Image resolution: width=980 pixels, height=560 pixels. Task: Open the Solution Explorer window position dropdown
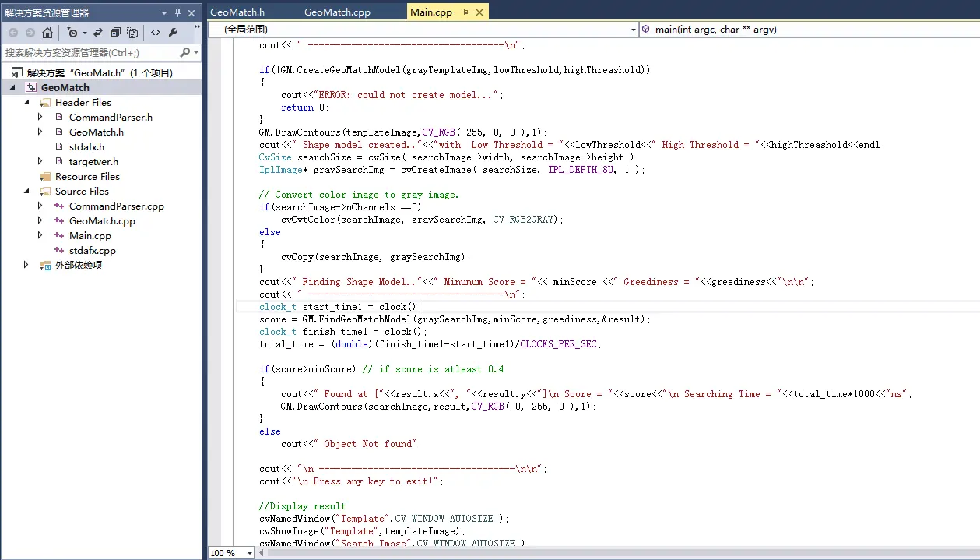click(x=164, y=13)
